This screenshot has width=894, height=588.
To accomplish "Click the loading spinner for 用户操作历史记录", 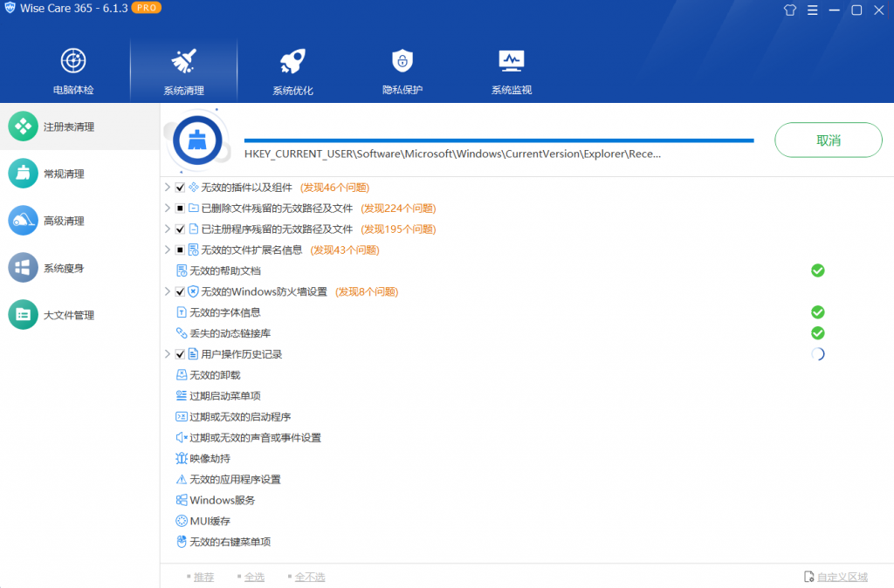I will (x=817, y=354).
